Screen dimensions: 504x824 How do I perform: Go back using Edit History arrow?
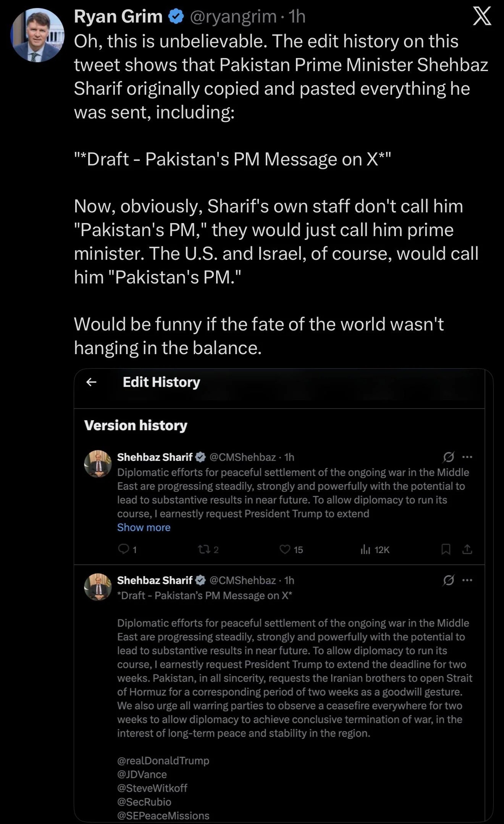point(91,382)
